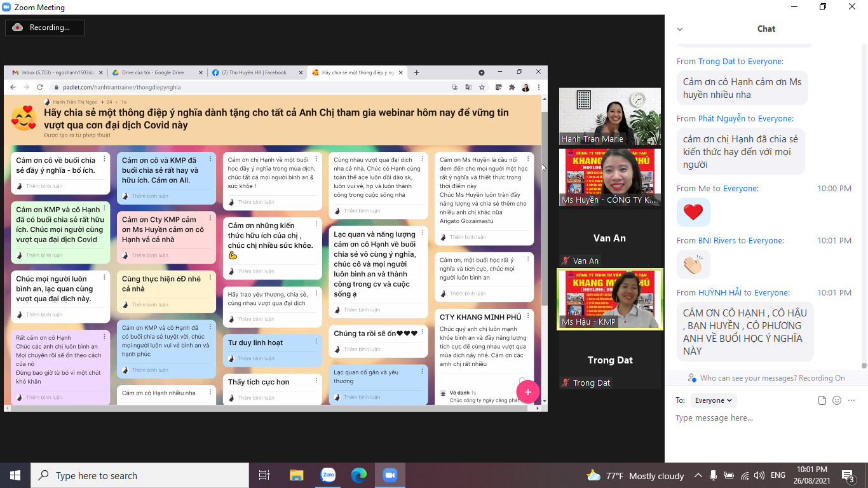Click the file attachment icon in chat
868x488 pixels.
(x=822, y=400)
